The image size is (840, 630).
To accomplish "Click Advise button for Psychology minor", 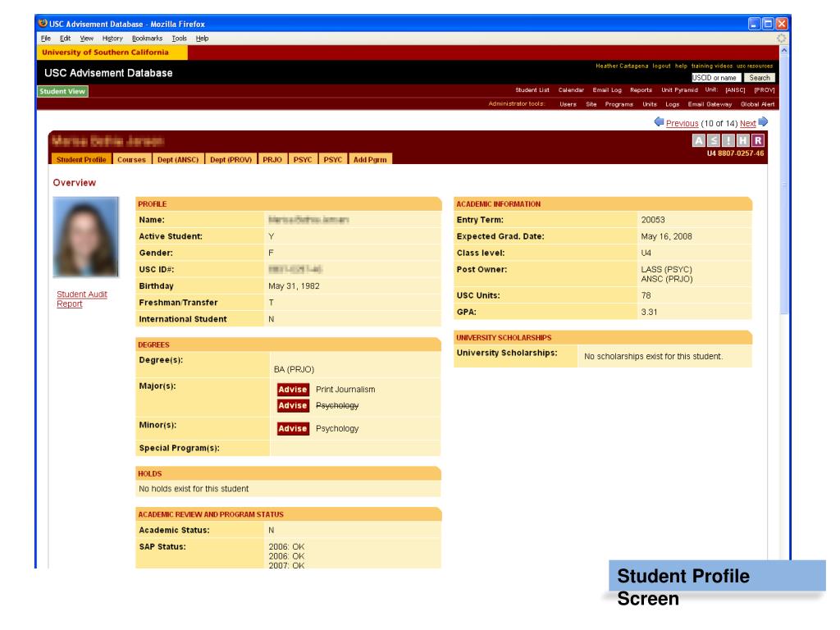I will [x=293, y=428].
